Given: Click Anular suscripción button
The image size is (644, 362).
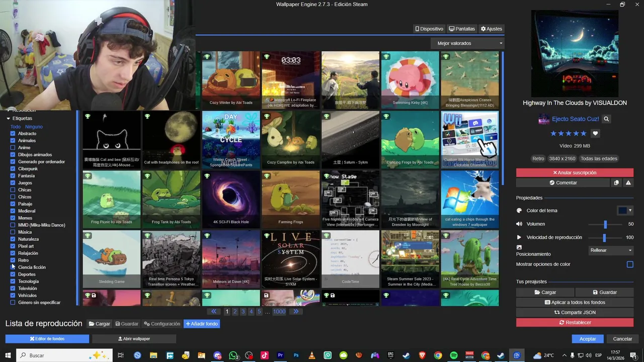Looking at the screenshot, I should (575, 173).
